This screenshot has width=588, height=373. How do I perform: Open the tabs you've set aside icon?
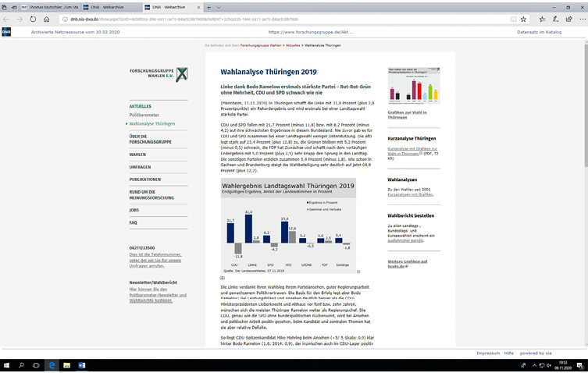click(4, 7)
